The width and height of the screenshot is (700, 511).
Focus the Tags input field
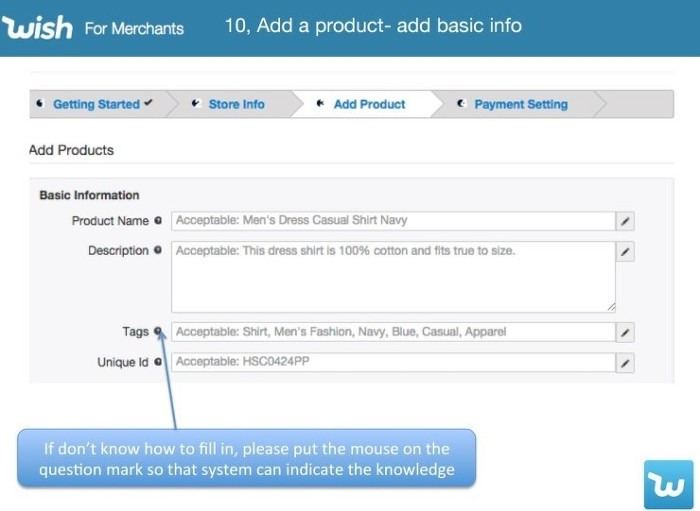pos(393,332)
